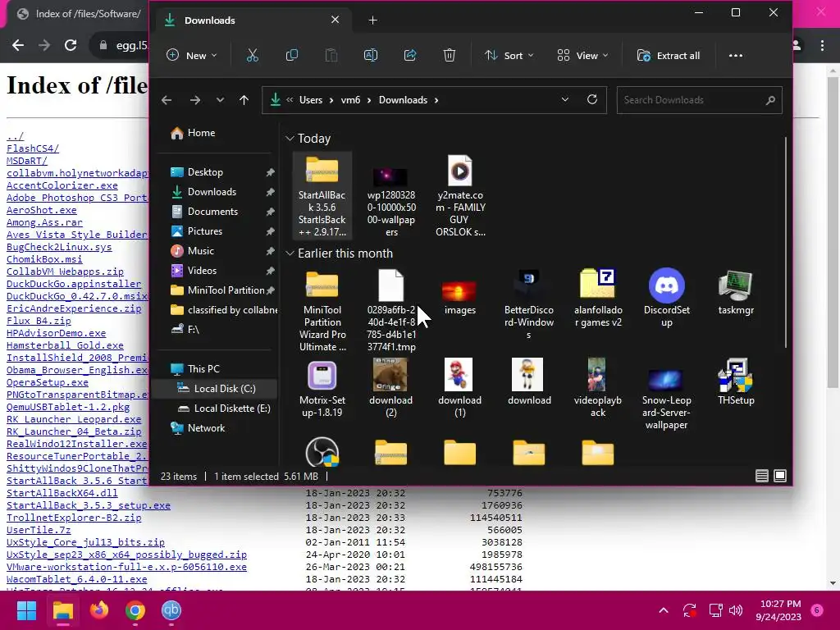Open Chrome from the taskbar
Image resolution: width=840 pixels, height=630 pixels.
pyautogui.click(x=135, y=610)
